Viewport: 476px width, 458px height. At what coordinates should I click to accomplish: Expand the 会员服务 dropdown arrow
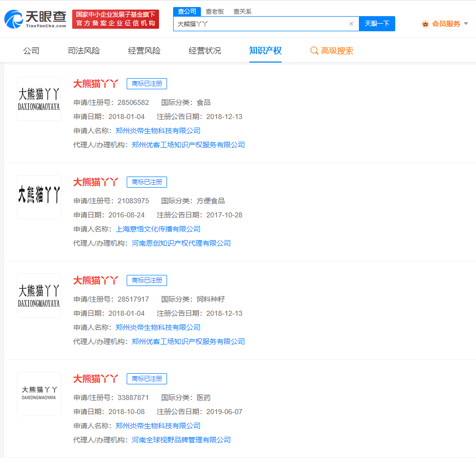pos(466,24)
